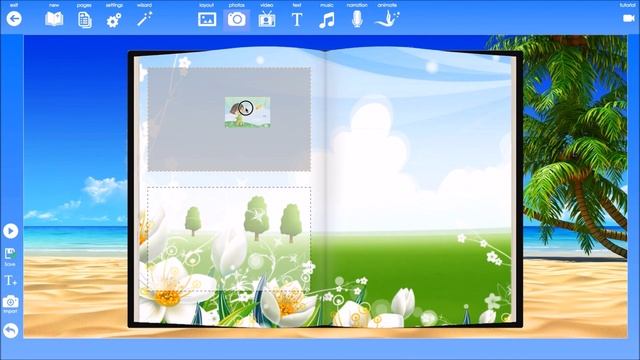This screenshot has width=640, height=360.
Task: Save the project with the save icon
Action: click(10, 254)
